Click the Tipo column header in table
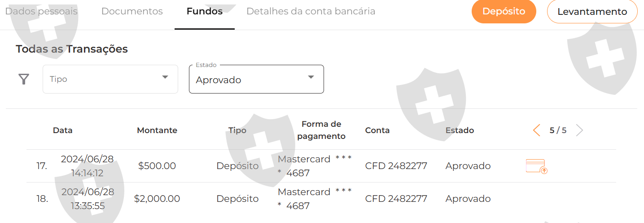 click(x=237, y=130)
